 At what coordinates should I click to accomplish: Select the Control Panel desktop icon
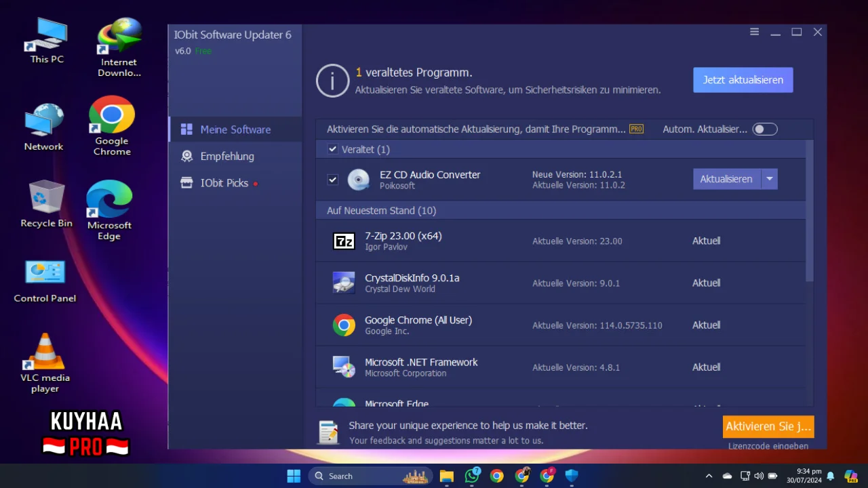click(45, 280)
